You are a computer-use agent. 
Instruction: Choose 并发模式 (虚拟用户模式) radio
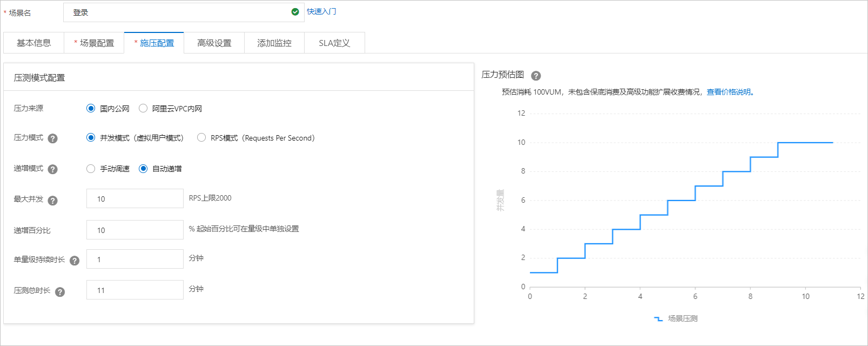tap(91, 137)
